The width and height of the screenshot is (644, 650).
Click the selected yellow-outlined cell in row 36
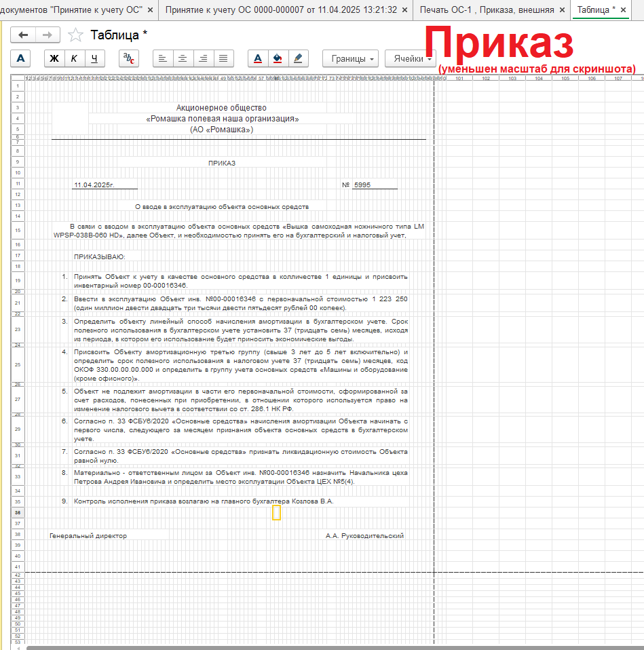[277, 513]
